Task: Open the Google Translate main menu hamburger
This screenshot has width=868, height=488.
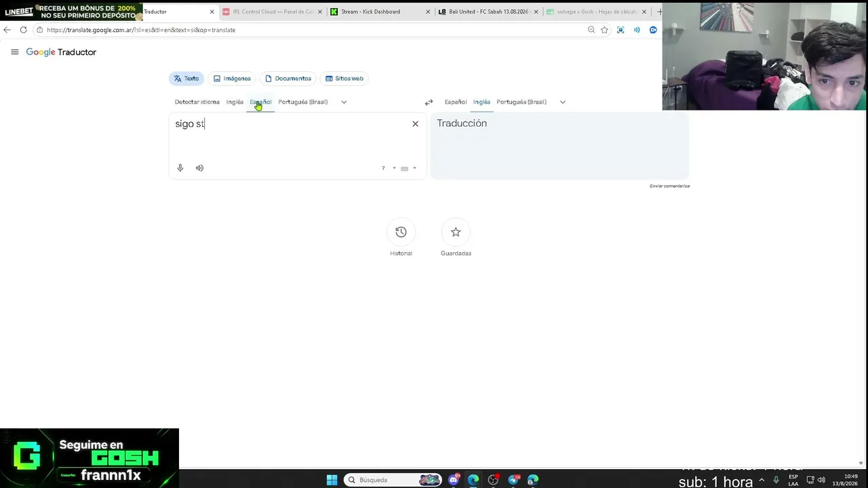Action: [15, 52]
